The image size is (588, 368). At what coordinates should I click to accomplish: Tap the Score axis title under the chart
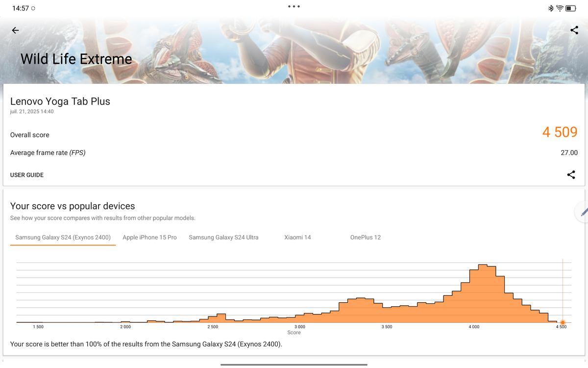[294, 333]
